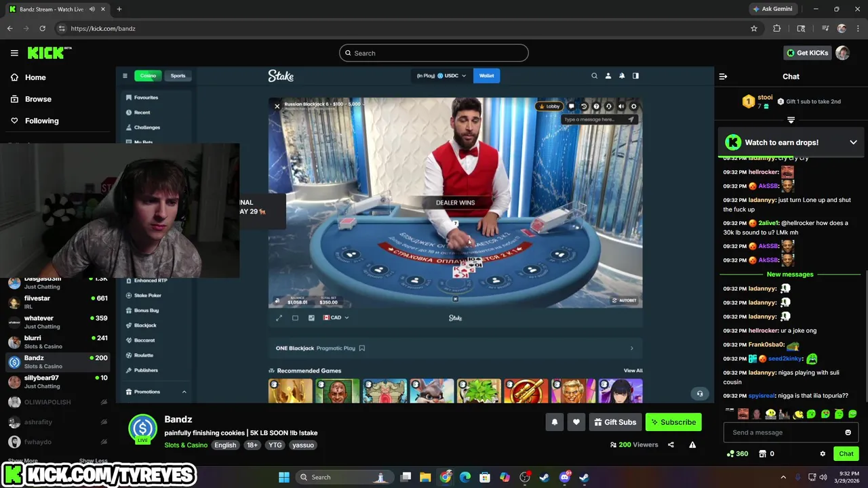Toggle theatre mode for game
The image size is (868, 488).
[295, 317]
